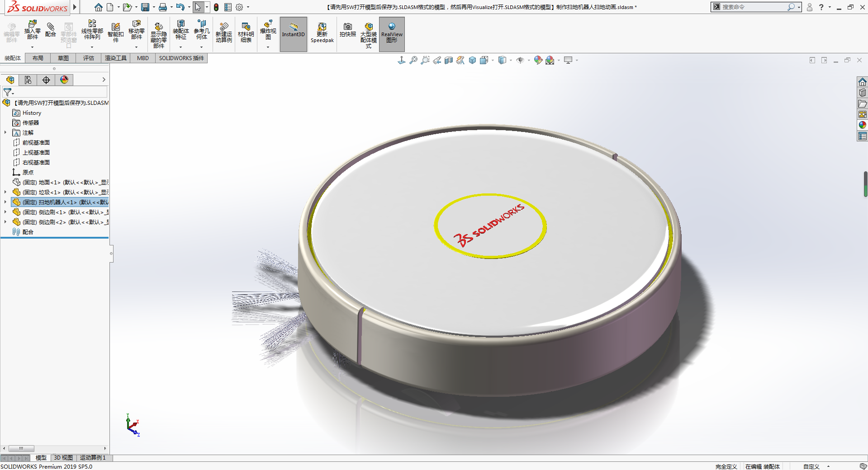868x470 pixels.
Task: Open a file using the folder icon
Action: tap(127, 7)
